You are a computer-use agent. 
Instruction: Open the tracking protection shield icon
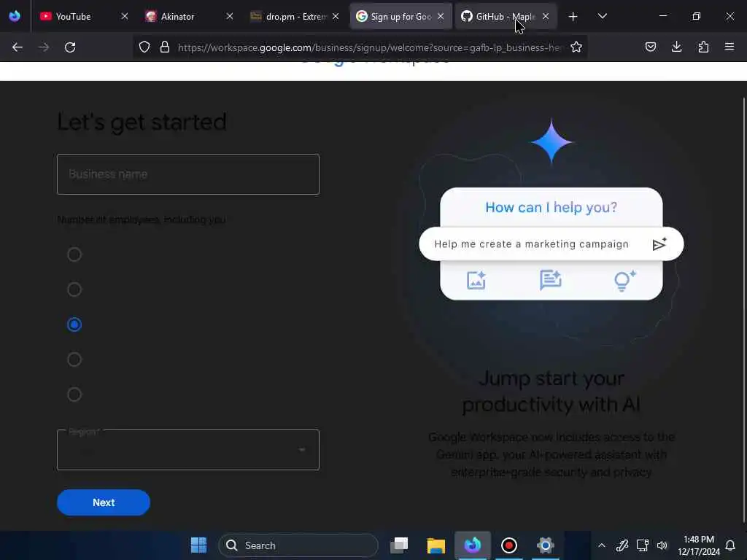click(x=144, y=47)
